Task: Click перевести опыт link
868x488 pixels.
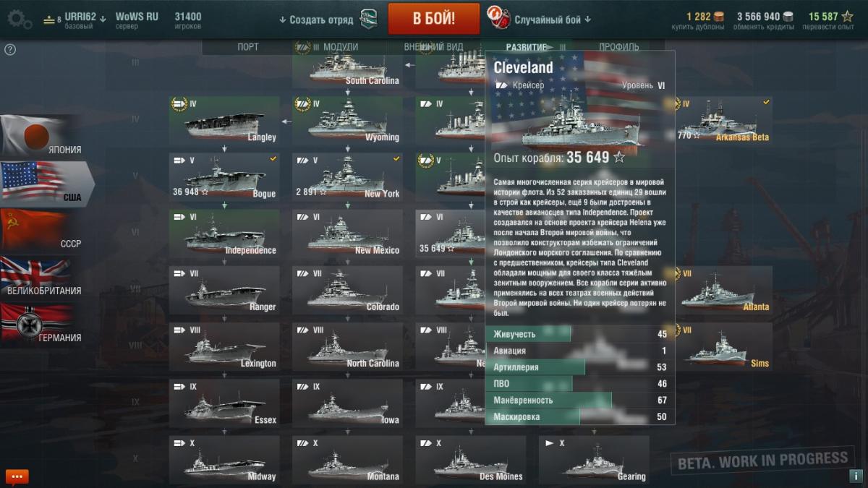Action: (831, 27)
